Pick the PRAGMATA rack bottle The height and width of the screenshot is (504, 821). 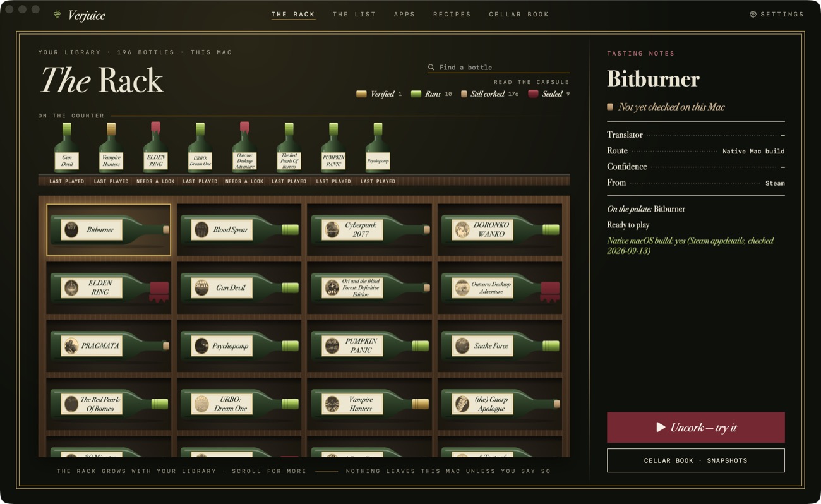tap(109, 346)
